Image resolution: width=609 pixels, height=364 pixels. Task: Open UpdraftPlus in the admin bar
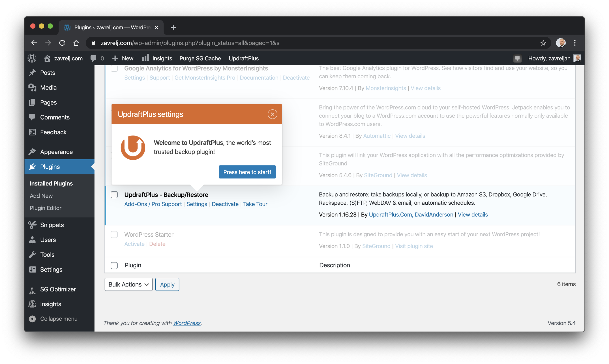tap(244, 58)
